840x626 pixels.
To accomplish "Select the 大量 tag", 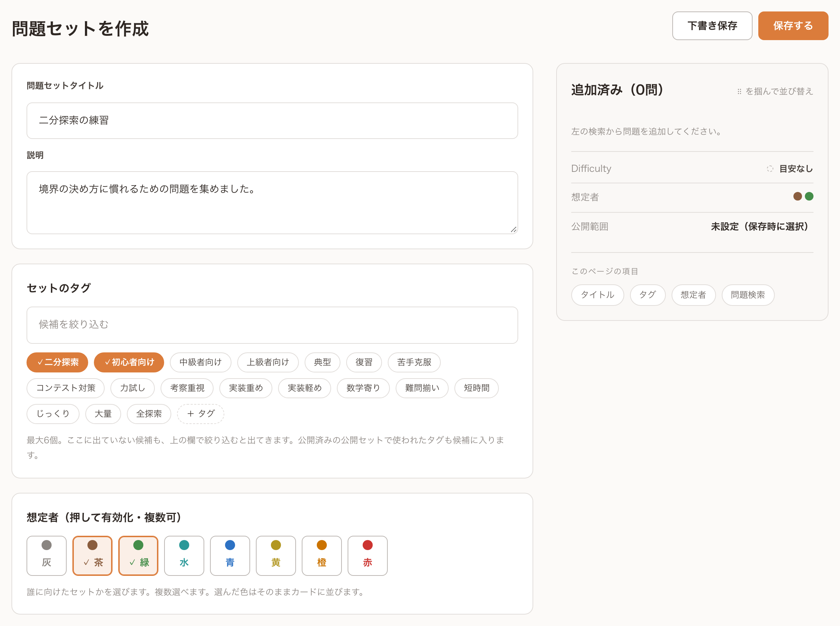I will (x=103, y=414).
